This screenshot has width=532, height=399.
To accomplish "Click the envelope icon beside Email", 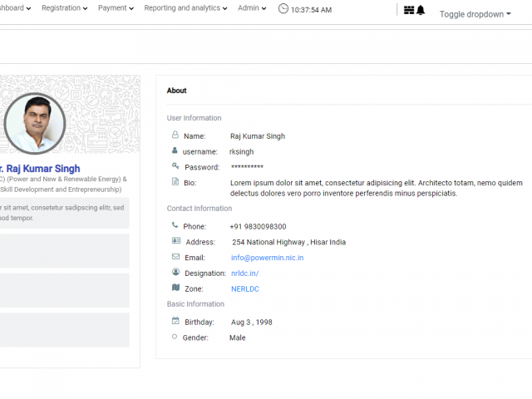I will coord(175,257).
